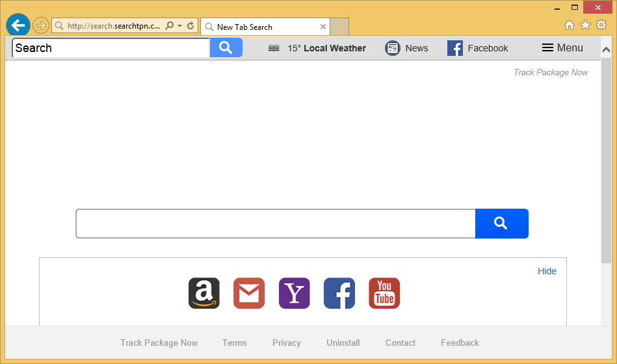Viewport: 617px width, 364px height.
Task: Go back with the browser back arrow
Action: pyautogui.click(x=18, y=26)
